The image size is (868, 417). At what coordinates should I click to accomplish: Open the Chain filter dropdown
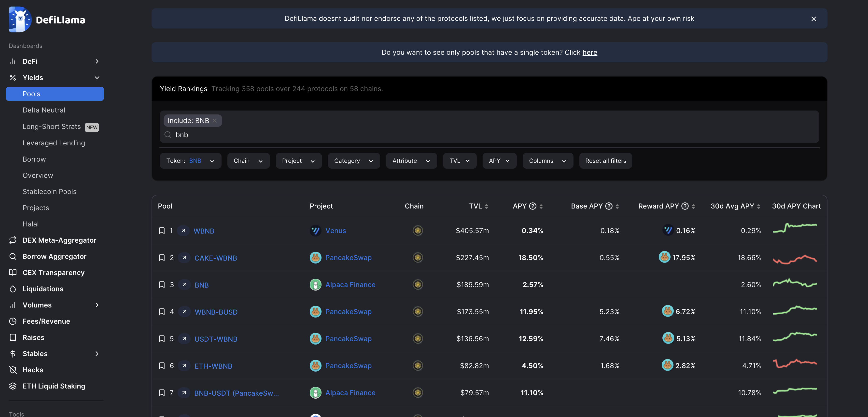point(248,161)
